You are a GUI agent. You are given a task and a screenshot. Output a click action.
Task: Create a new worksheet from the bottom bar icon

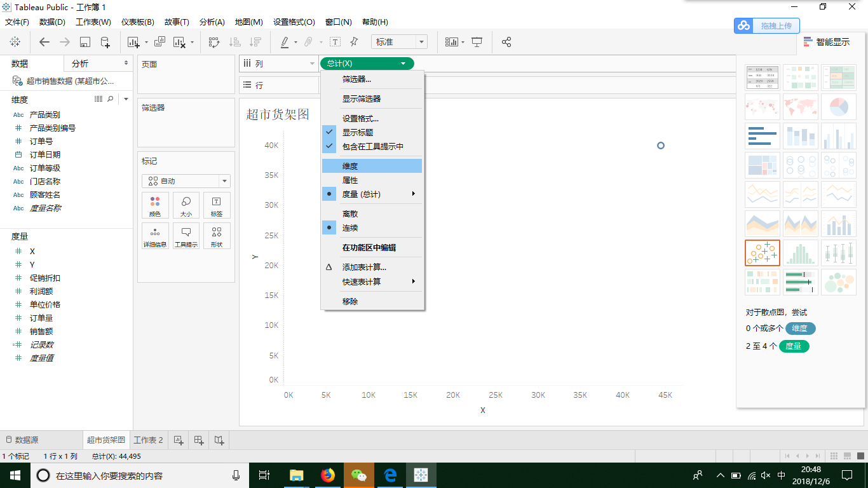179,439
